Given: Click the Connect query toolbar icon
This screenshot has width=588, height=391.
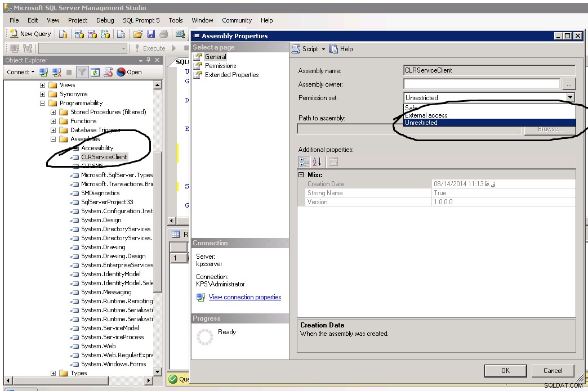Looking at the screenshot, I should point(15,48).
